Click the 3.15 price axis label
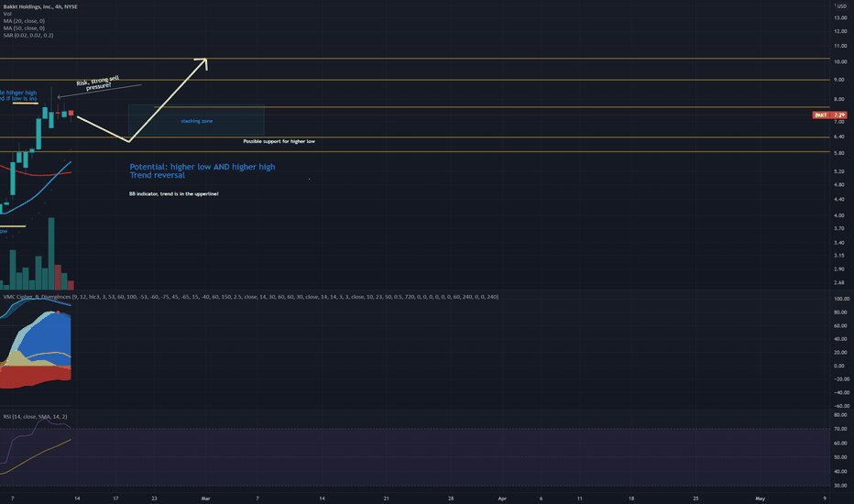This screenshot has width=854, height=504. (839, 255)
